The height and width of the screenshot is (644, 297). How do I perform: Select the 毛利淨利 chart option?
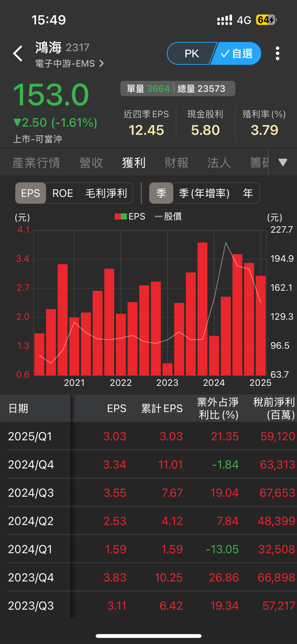click(106, 193)
